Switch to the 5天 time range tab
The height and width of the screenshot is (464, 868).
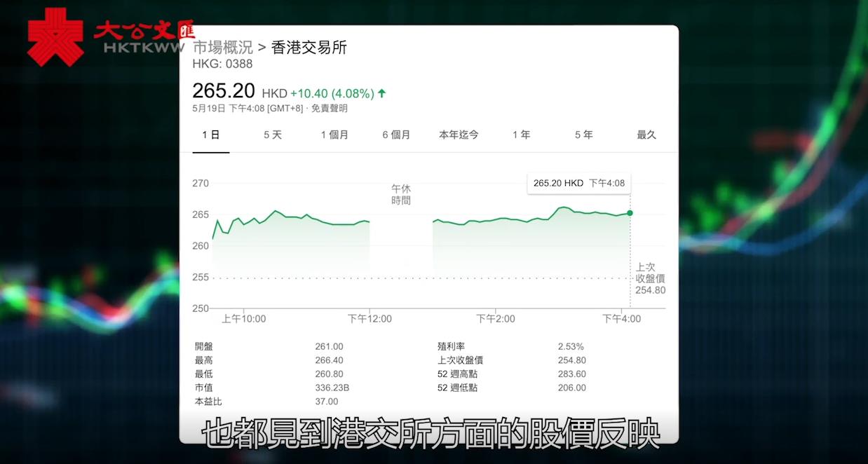[273, 135]
